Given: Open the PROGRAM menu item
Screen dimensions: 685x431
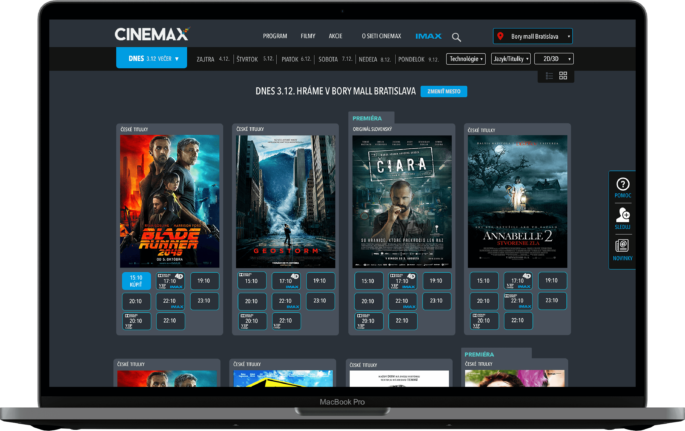Looking at the screenshot, I should click(x=275, y=36).
